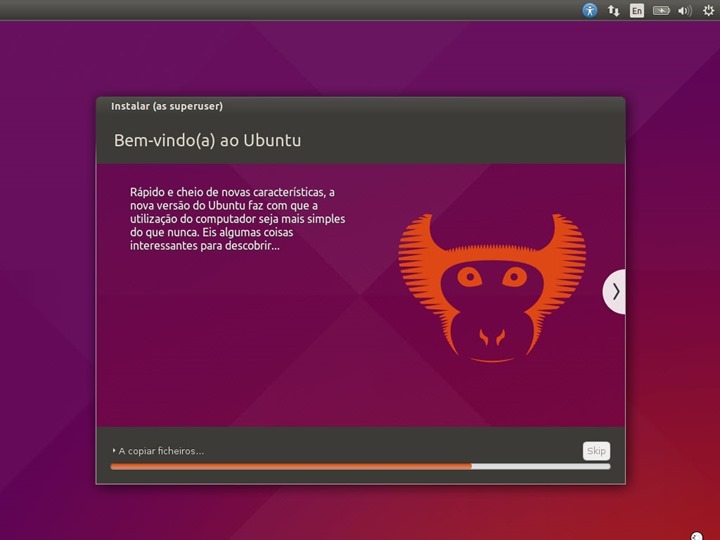
Task: Open the system gear session menu
Action: (709, 11)
